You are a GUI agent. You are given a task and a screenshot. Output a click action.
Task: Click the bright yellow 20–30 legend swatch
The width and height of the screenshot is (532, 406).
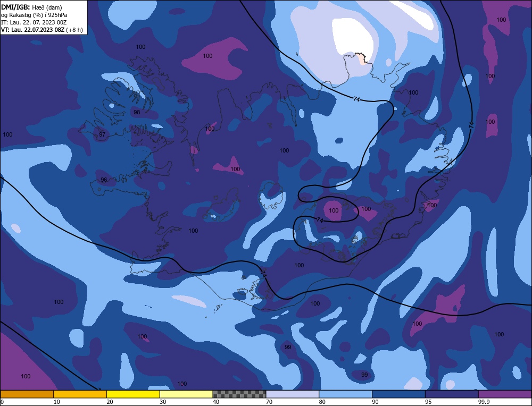[x=133, y=394]
